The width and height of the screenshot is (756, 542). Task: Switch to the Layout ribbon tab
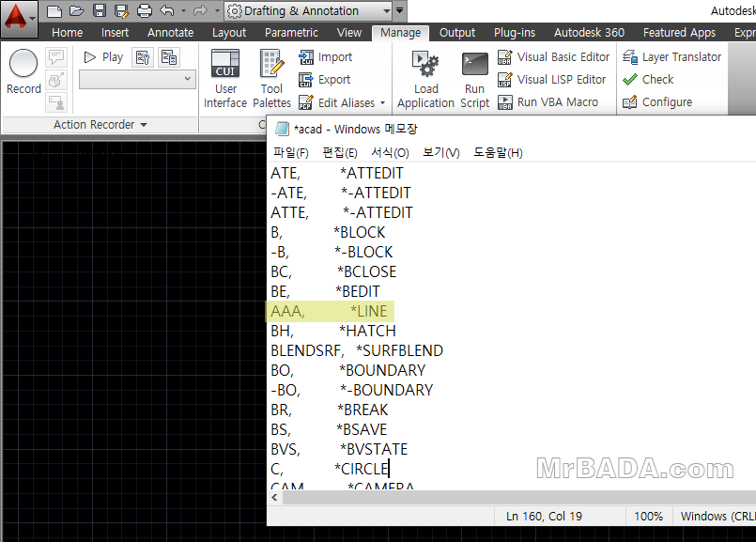tap(229, 33)
